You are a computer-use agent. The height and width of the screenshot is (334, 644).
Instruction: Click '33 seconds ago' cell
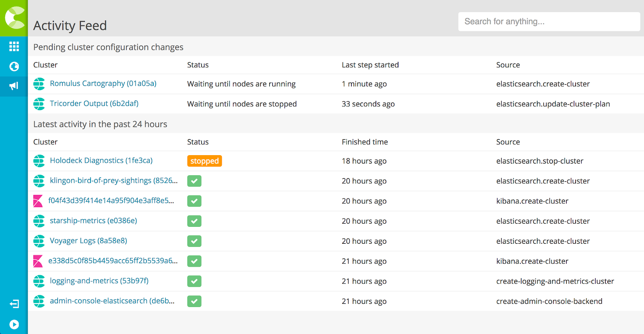tap(368, 104)
